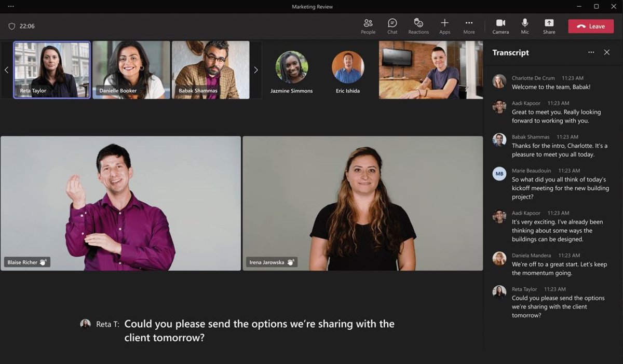Select Danielle Booker's video tile
Image resolution: width=623 pixels, height=364 pixels.
point(131,70)
